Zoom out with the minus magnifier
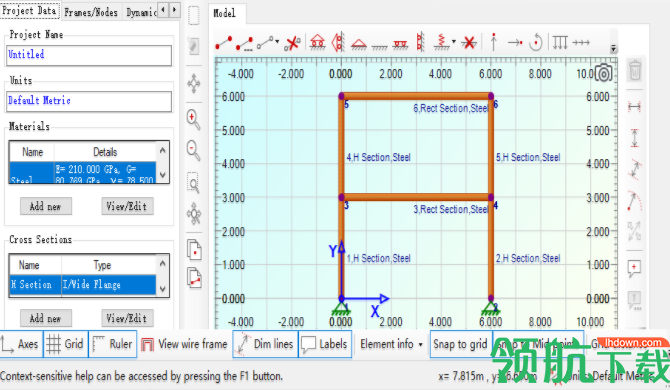Image resolution: width=670 pixels, height=390 pixels. (194, 150)
